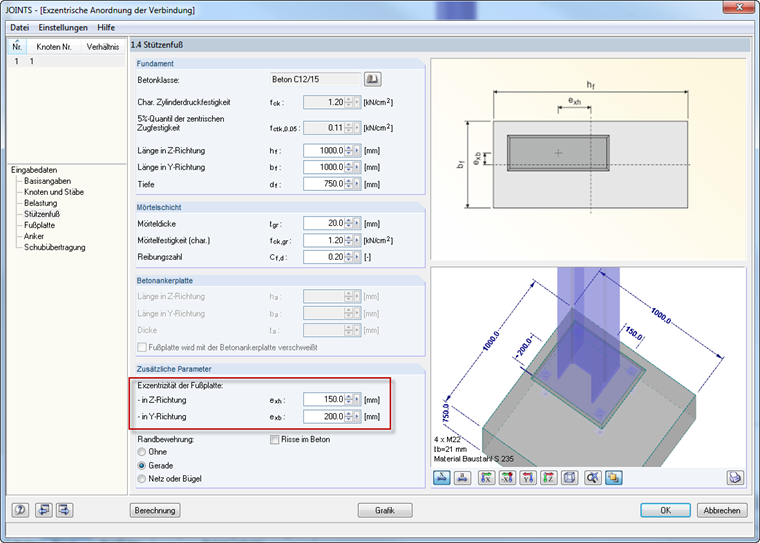Open the Datei menu
The image size is (760, 543).
click(19, 28)
